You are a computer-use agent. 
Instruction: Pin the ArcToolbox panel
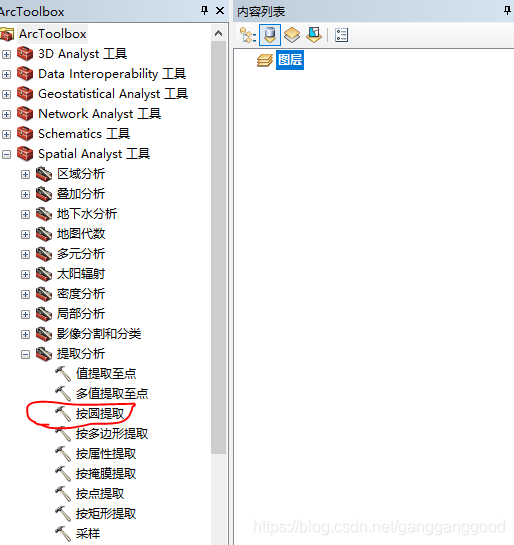tap(204, 11)
